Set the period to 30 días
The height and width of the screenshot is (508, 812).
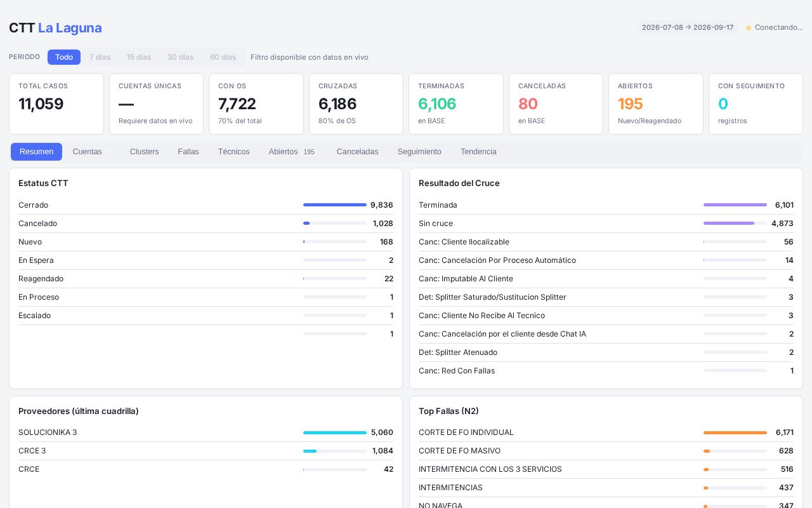pyautogui.click(x=180, y=57)
